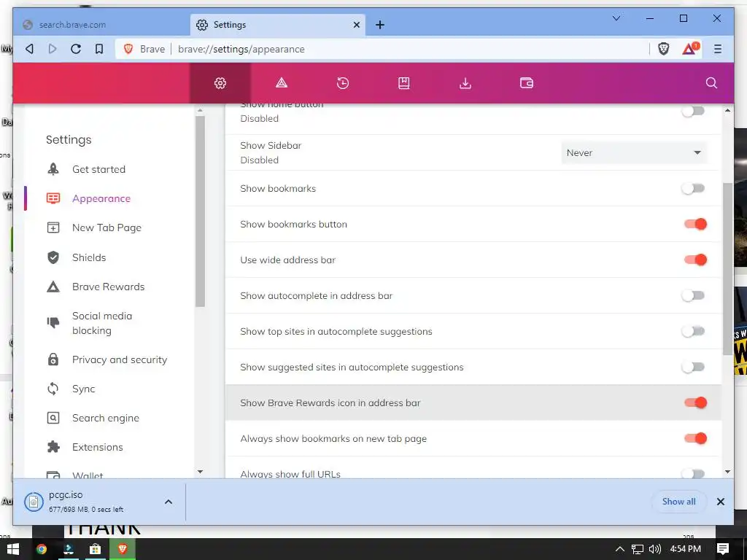Show hidden system tray icons
This screenshot has height=560, width=747.
pos(620,549)
